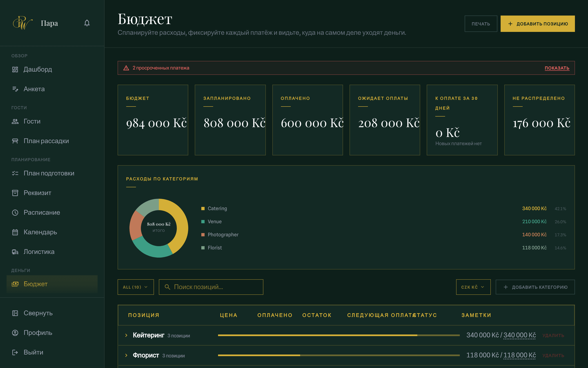Click the Профиль user icon
Screen dimensions: 588x368
coord(15,333)
